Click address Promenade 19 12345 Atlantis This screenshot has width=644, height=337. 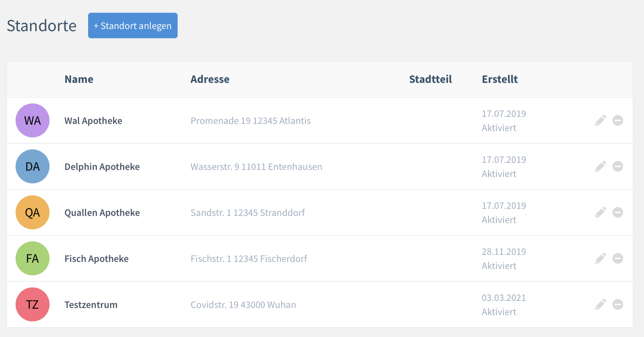point(251,121)
